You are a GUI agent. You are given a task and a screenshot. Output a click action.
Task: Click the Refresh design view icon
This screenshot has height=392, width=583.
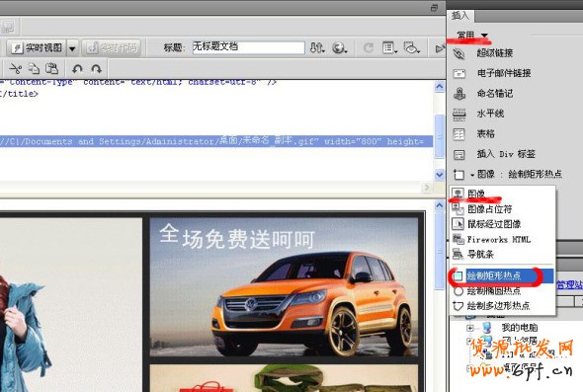pos(369,47)
